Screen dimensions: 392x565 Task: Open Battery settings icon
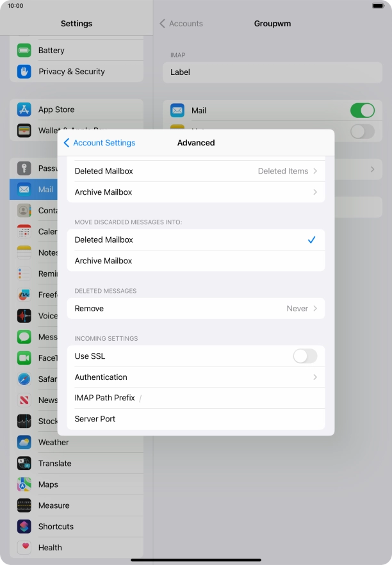pyautogui.click(x=24, y=50)
